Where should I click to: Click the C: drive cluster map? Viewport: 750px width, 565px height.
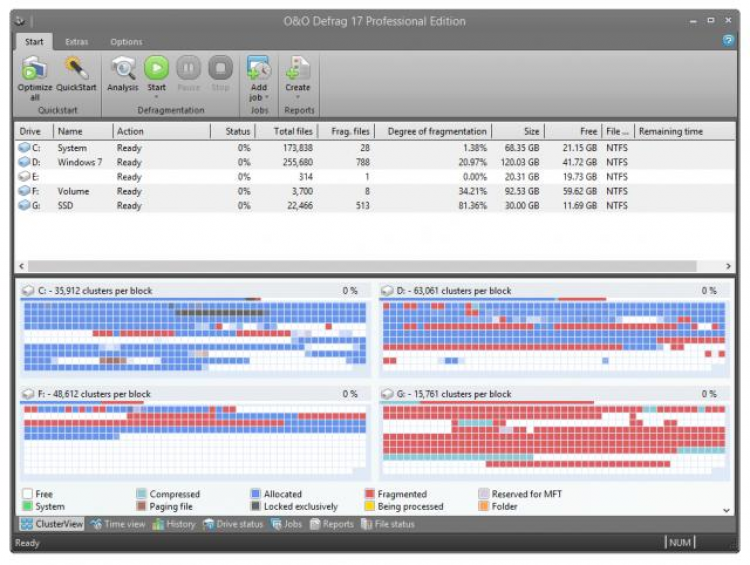pos(195,337)
